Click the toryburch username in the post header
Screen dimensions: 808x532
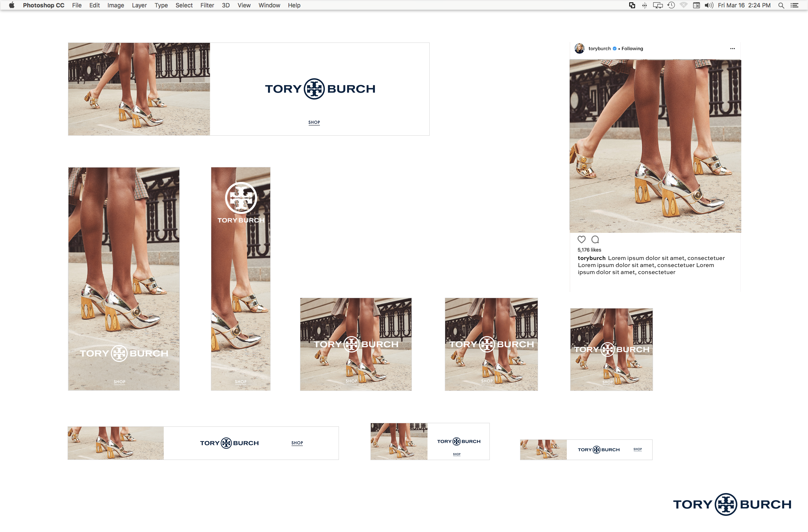(x=600, y=48)
